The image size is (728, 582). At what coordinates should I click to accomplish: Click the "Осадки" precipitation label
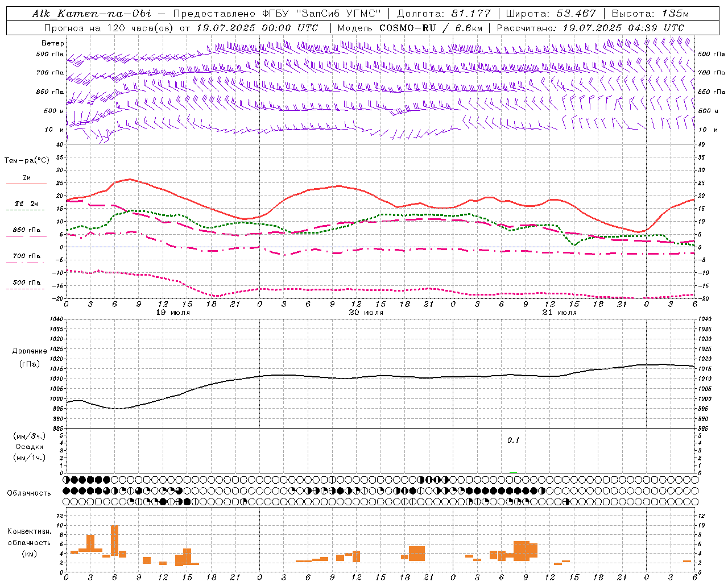click(29, 447)
